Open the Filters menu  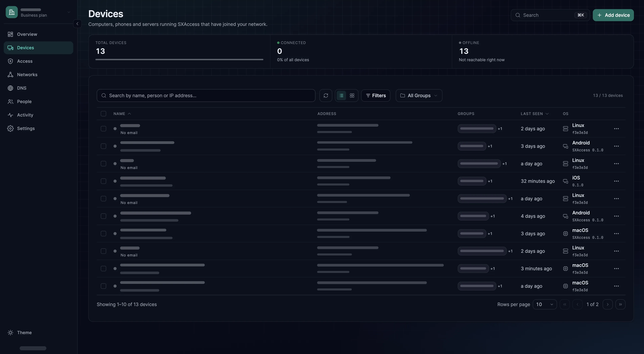(376, 96)
